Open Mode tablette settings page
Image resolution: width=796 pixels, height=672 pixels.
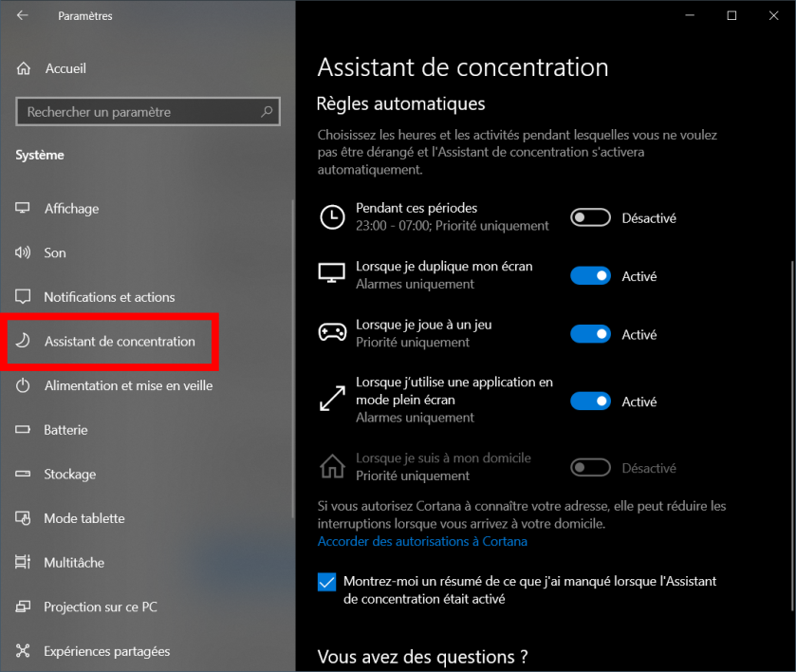click(x=84, y=518)
